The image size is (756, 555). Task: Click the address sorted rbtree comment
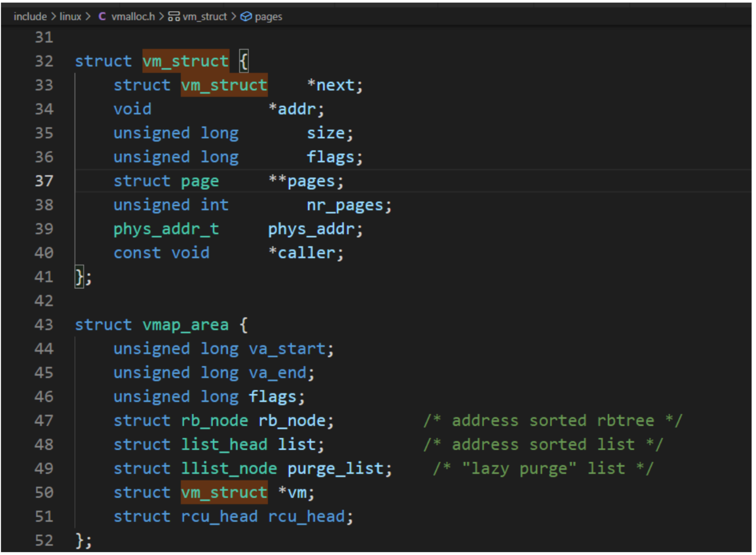(553, 421)
